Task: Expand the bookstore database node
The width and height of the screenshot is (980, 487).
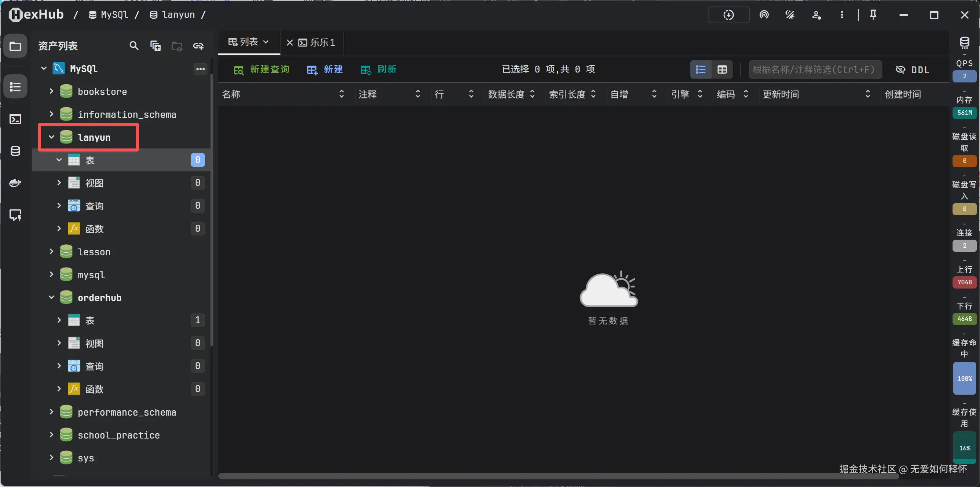Action: coord(51,92)
